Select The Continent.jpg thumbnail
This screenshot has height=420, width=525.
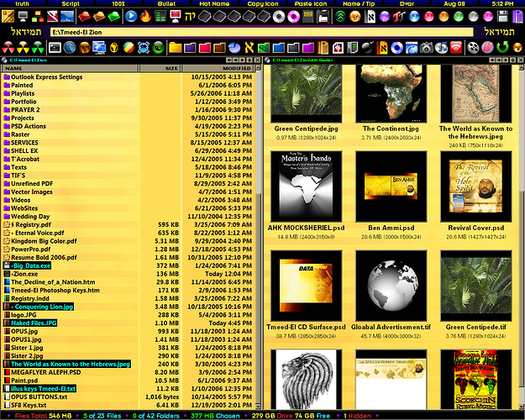click(391, 94)
